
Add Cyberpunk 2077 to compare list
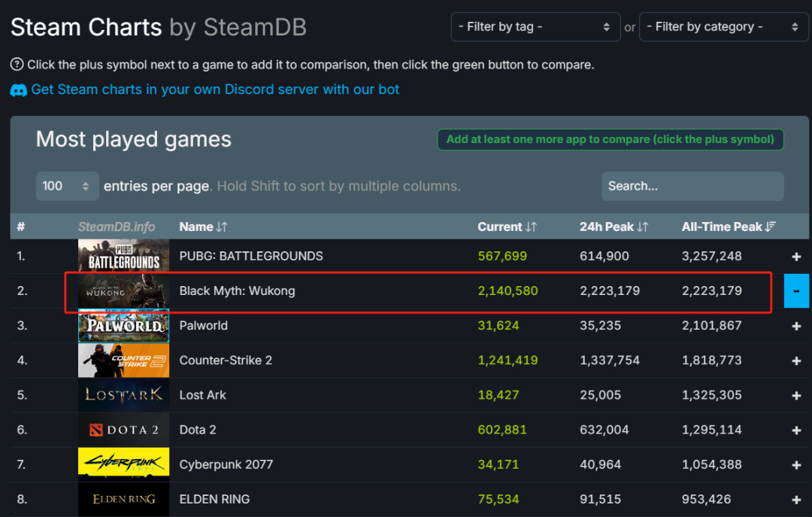(796, 464)
